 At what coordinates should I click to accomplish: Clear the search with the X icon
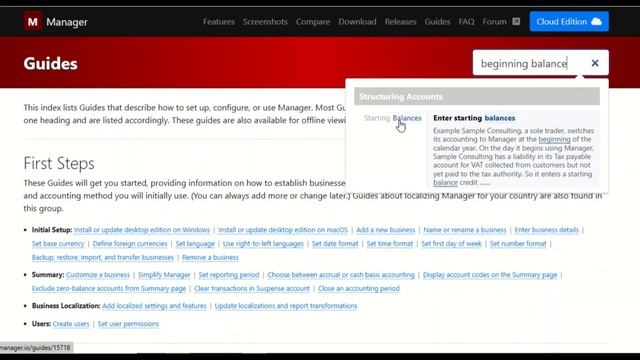click(x=595, y=63)
